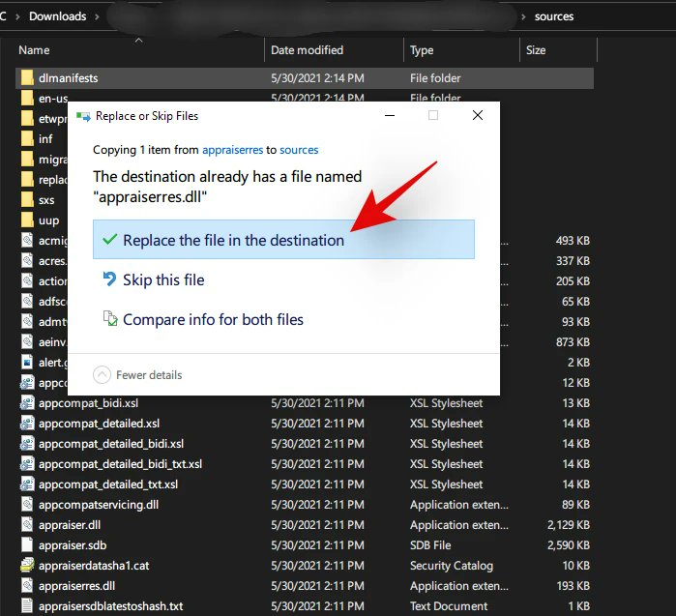Image resolution: width=676 pixels, height=616 pixels.
Task: Click appraisersdblatestoshash.txt document icon
Action: [x=27, y=605]
